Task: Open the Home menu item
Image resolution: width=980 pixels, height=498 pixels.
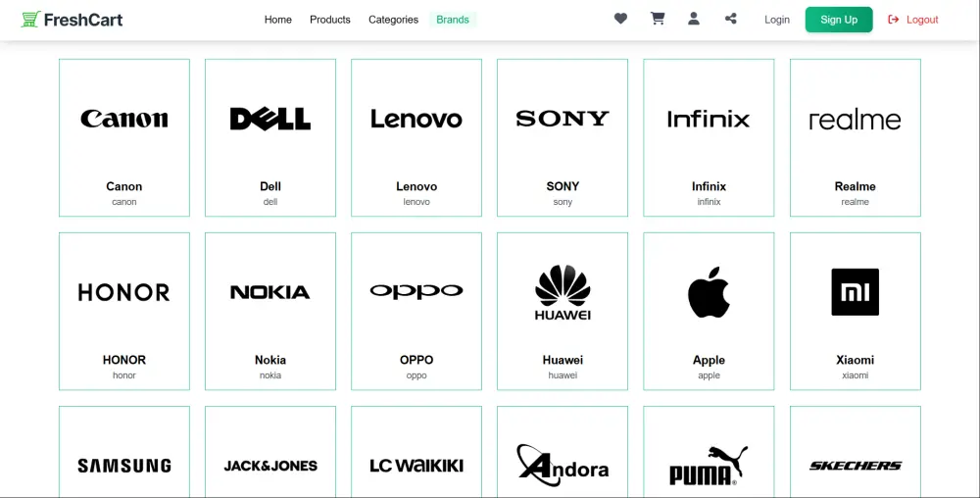Action: click(x=278, y=20)
